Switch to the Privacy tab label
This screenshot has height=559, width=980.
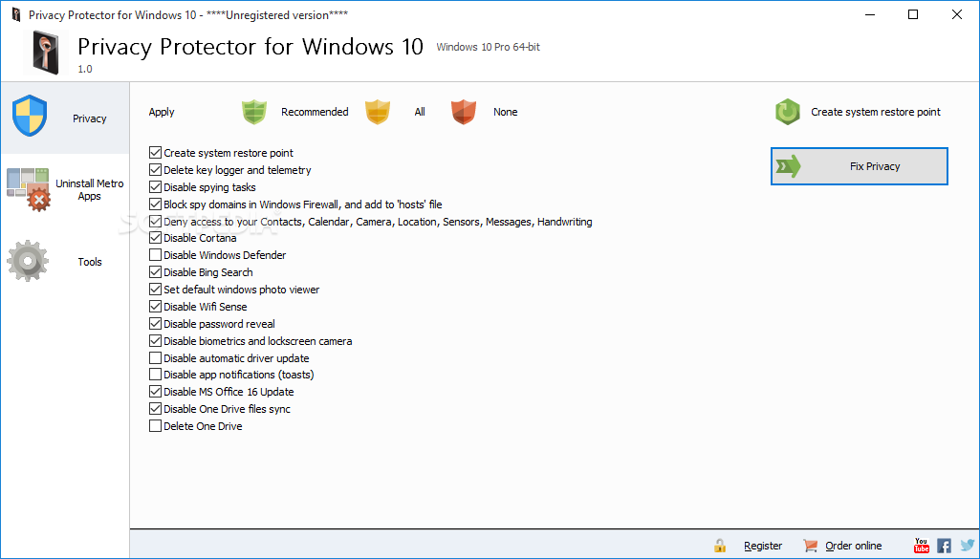coord(89,118)
